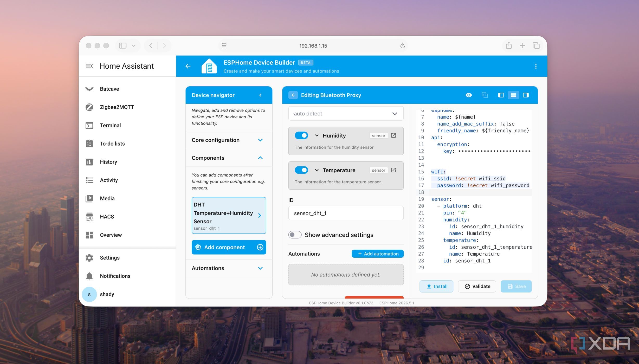Click the copy configuration icon
639x364 pixels.
[485, 95]
